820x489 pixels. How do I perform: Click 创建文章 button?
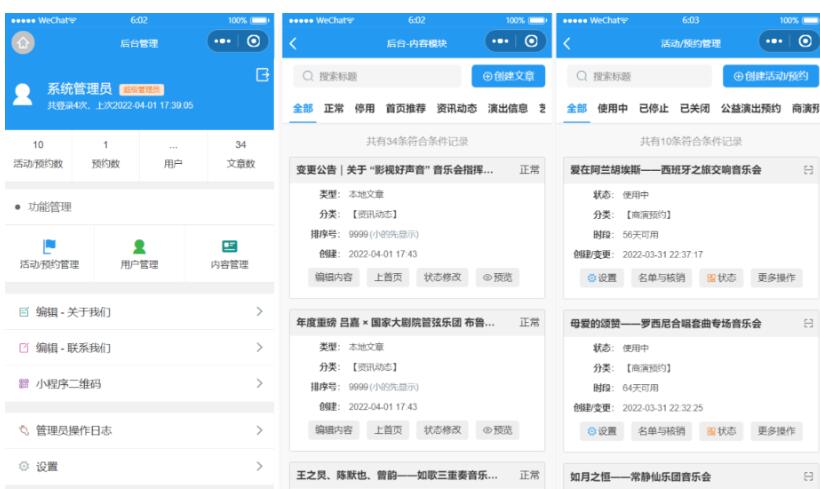tap(508, 76)
